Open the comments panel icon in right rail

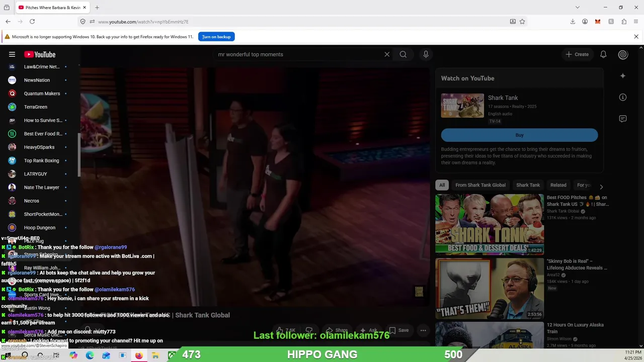point(623,119)
